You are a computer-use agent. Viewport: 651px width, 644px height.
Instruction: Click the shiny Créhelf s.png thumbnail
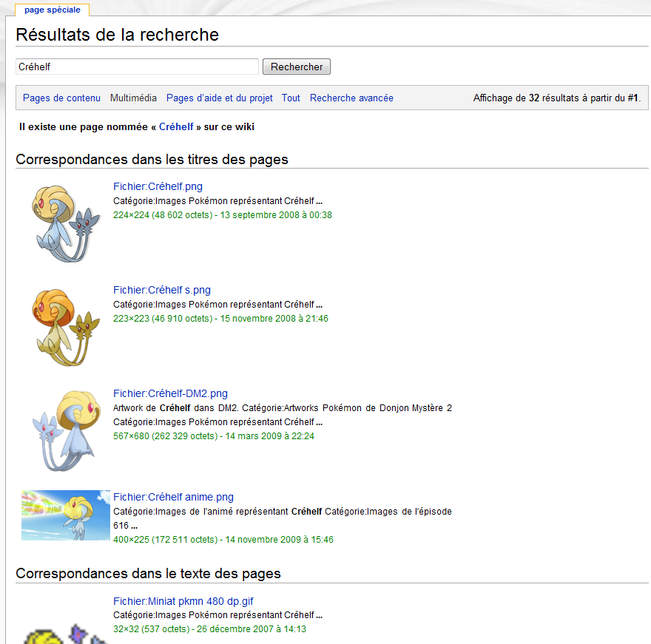point(66,328)
